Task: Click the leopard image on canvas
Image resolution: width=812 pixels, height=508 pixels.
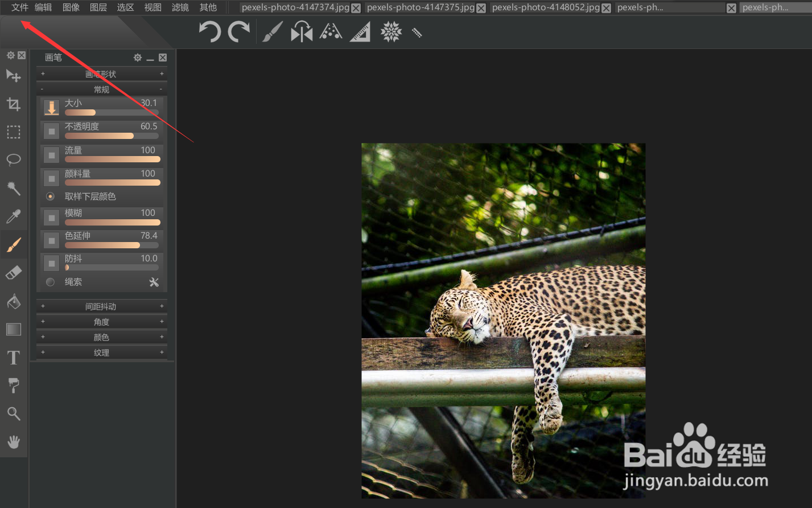Action: point(504,321)
